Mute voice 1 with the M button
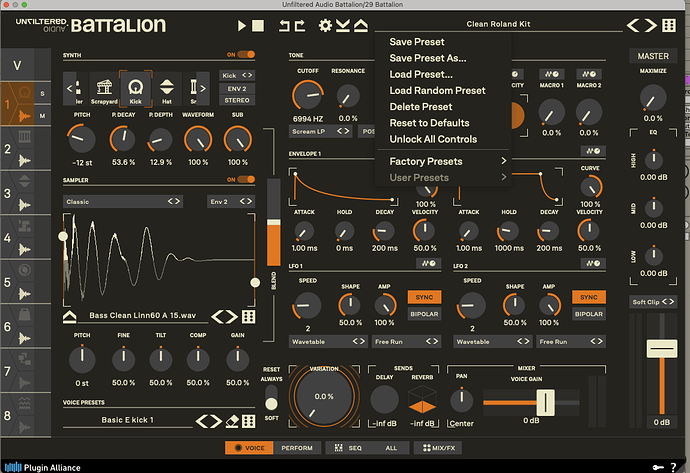Viewport: 690px width, 473px height. click(42, 116)
